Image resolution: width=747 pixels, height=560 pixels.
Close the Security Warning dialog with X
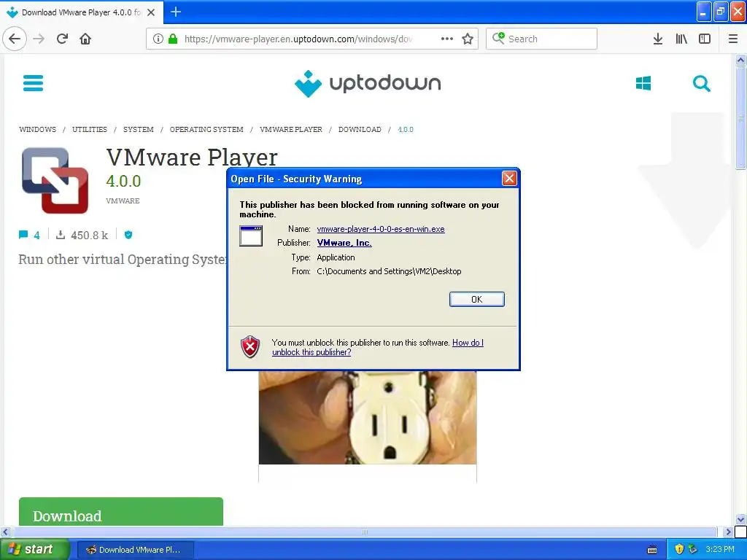(x=509, y=179)
